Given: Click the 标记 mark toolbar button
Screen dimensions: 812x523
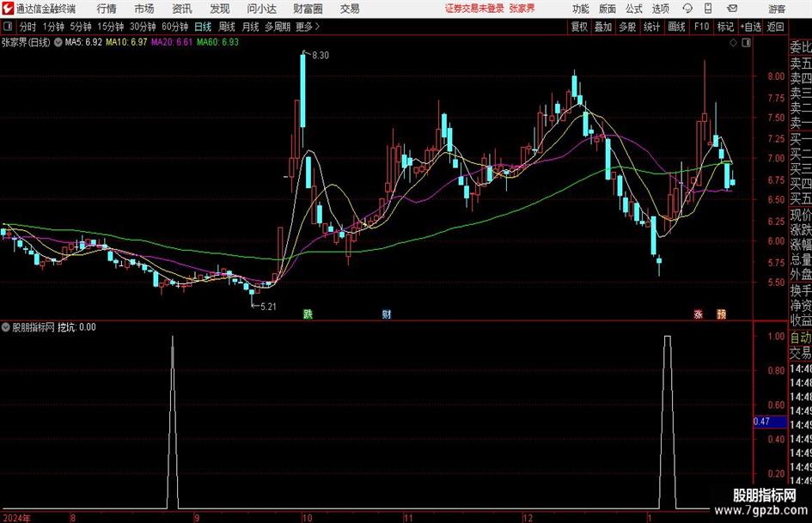Looking at the screenshot, I should 725,27.
